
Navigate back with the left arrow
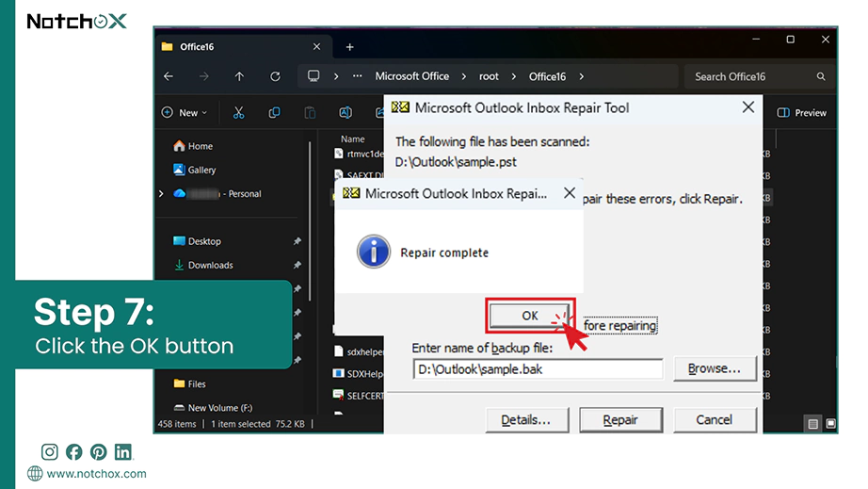(x=169, y=76)
